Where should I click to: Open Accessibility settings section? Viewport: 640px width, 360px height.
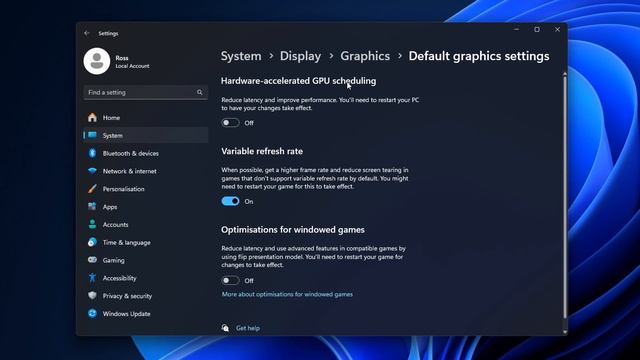(x=146, y=278)
